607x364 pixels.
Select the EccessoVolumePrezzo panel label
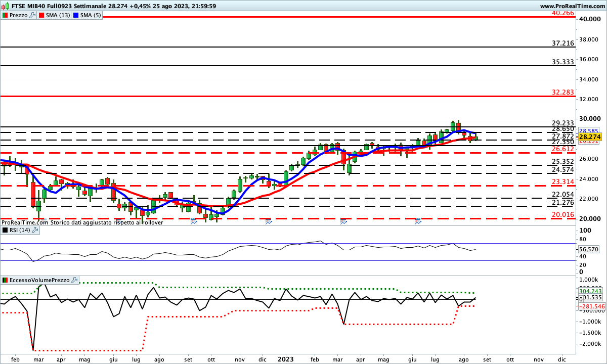[40, 280]
